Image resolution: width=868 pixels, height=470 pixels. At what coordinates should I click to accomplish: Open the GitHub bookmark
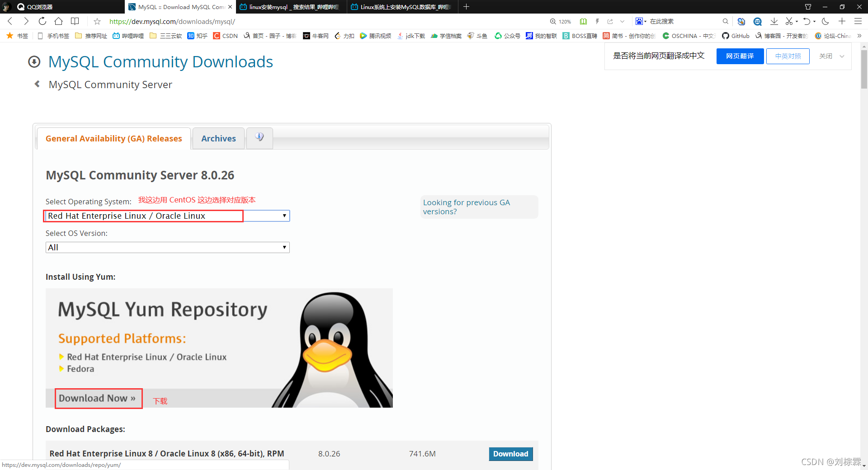tap(736, 36)
